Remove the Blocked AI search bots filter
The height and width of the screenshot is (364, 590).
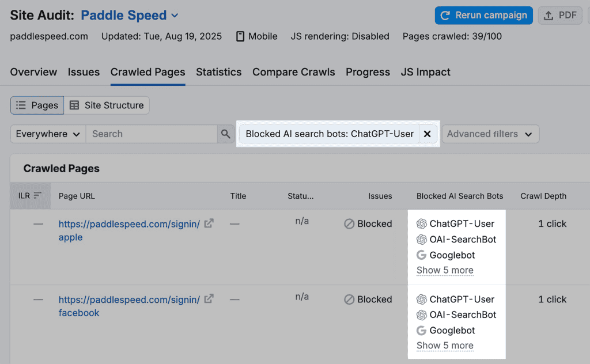pos(427,134)
